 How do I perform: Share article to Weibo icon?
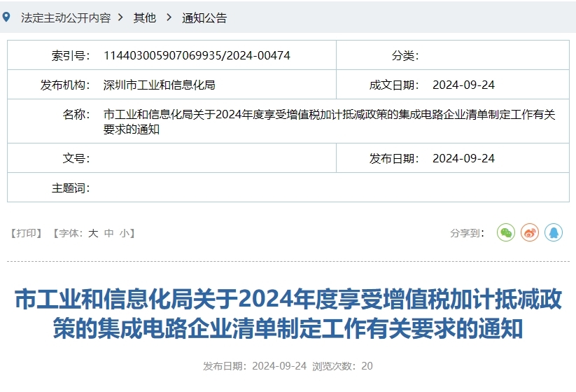pos(530,232)
